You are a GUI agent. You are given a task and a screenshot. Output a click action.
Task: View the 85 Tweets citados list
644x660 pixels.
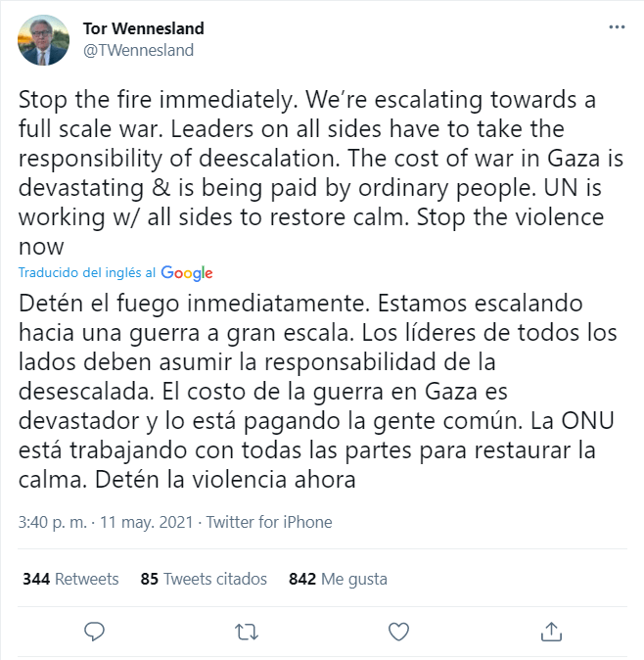point(204,579)
